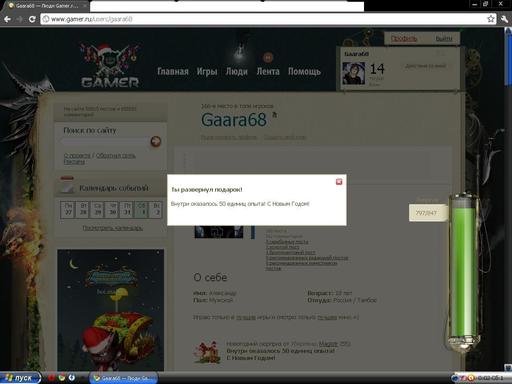Click the browser back arrow

(7, 19)
